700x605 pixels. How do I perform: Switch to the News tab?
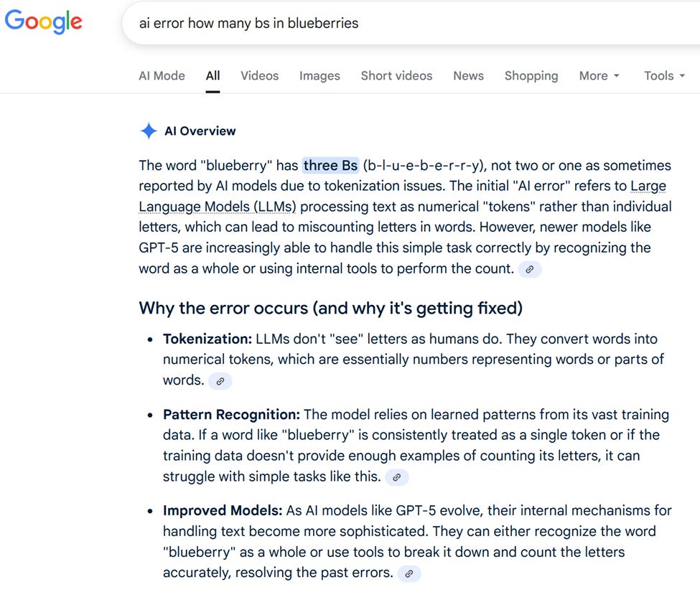click(x=467, y=75)
